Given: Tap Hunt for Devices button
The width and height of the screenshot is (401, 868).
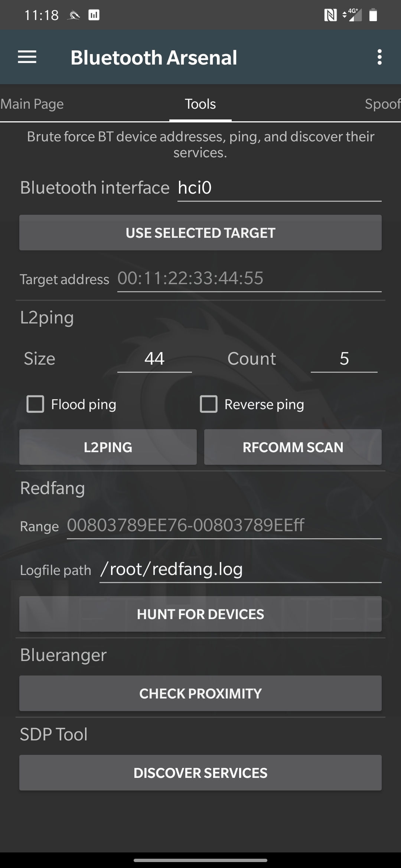Looking at the screenshot, I should pyautogui.click(x=200, y=614).
